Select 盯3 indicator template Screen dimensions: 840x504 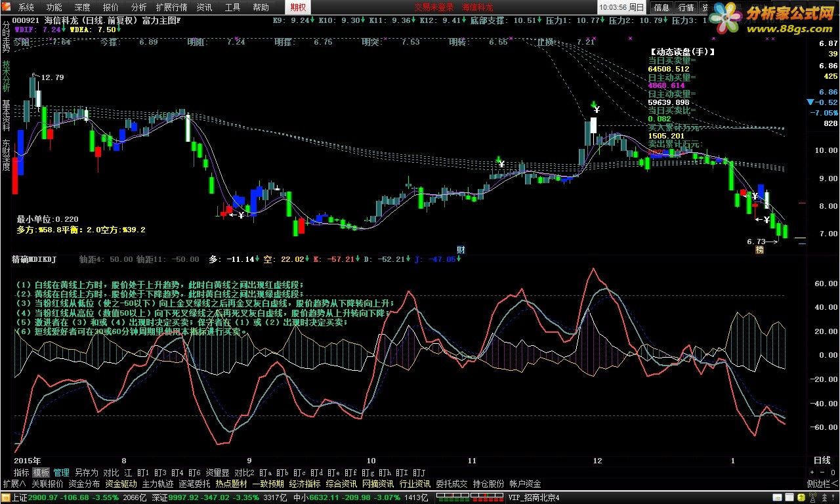[160, 472]
